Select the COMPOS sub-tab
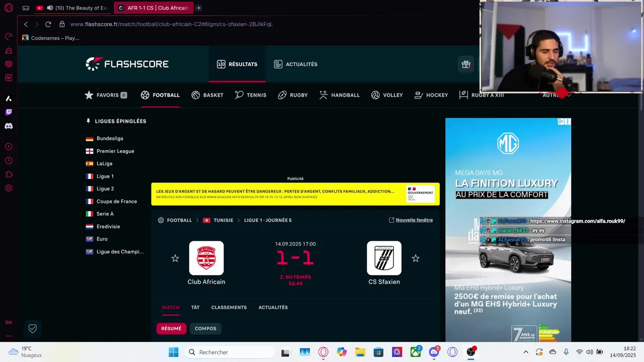Image resolution: width=644 pixels, height=362 pixels. [205, 328]
